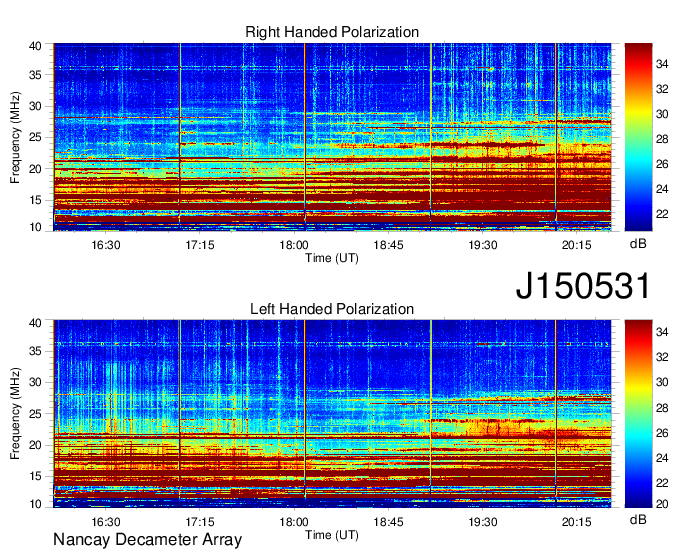Screen dimensions: 680x552
Task: Click the top plot's dB color bar
Action: pos(638,137)
